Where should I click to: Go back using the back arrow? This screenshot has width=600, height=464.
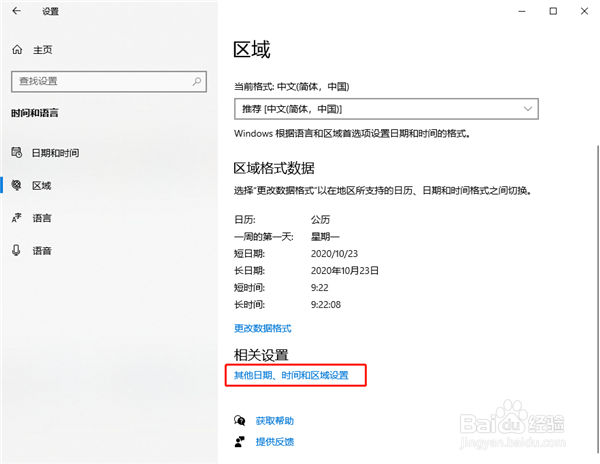16,11
